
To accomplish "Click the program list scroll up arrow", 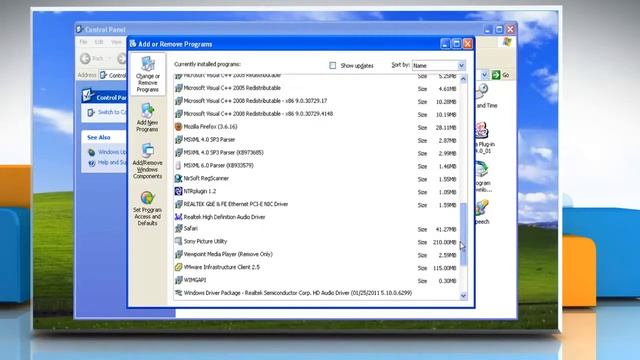I will tap(463, 79).
